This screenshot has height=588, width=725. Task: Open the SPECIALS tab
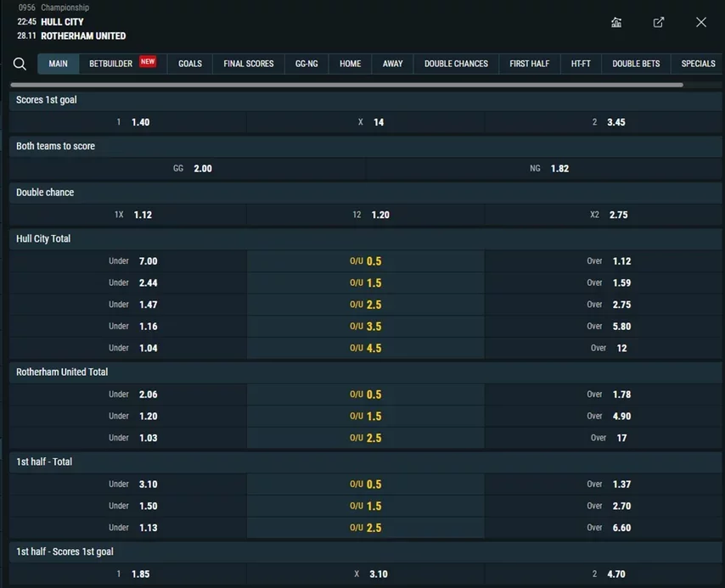pos(698,64)
